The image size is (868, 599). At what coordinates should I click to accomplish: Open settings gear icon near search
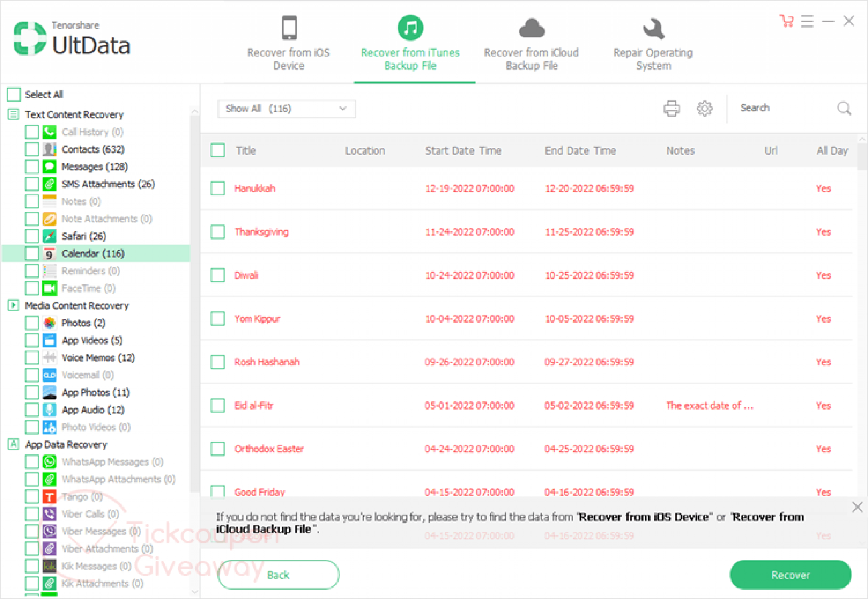click(x=704, y=109)
